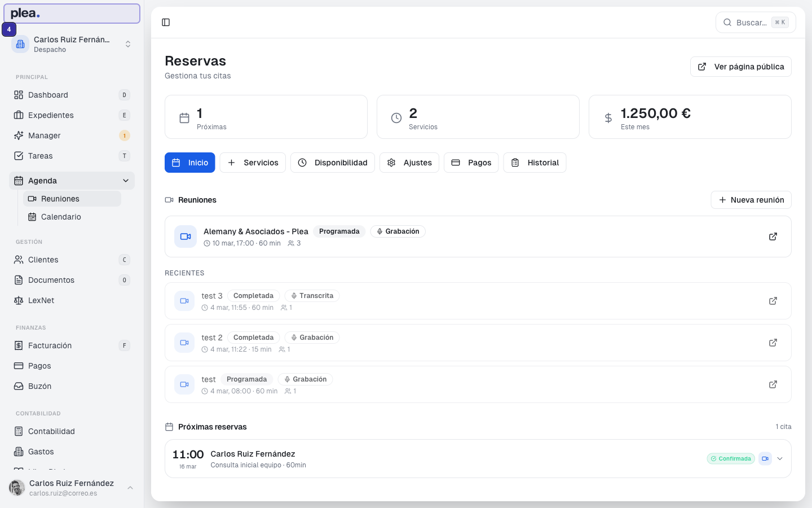This screenshot has width=812, height=508.
Task: Open Gastos section
Action: [x=72, y=452]
